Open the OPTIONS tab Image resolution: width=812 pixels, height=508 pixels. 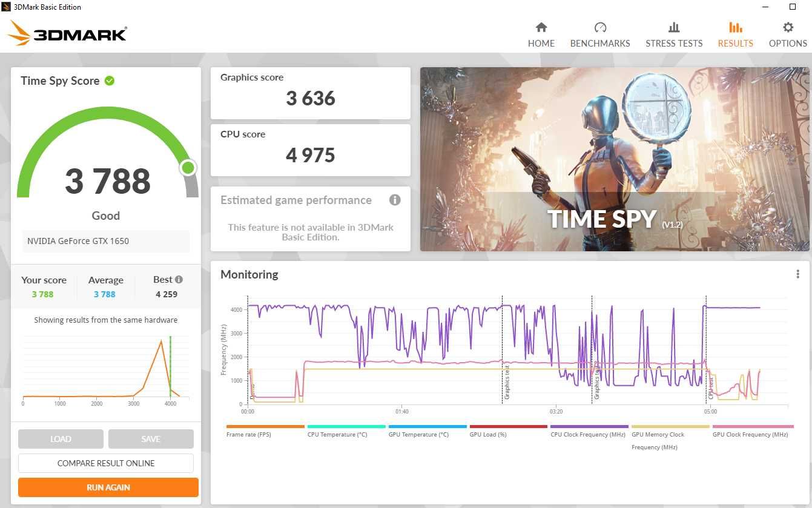click(788, 35)
